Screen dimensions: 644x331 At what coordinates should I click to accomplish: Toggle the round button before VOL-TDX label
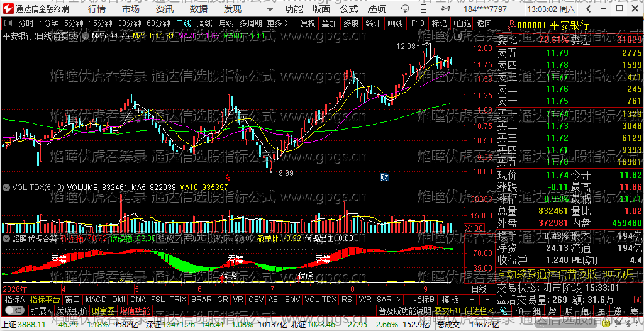coord(6,188)
